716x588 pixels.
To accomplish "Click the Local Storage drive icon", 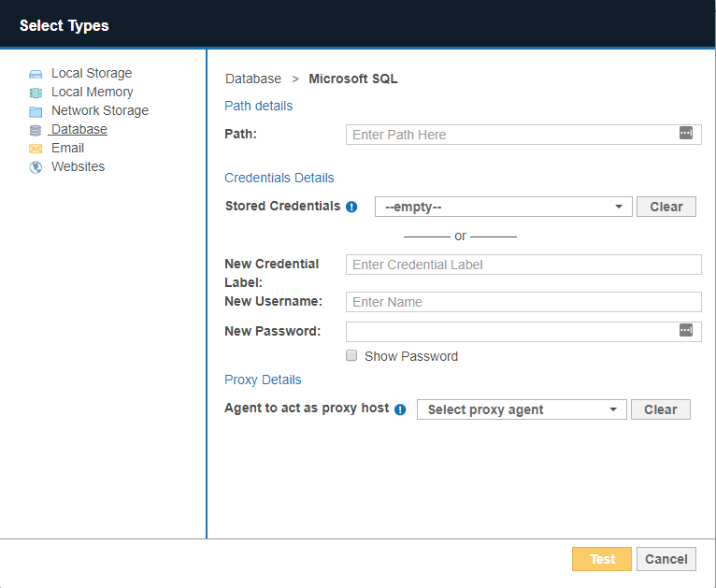I will pos(36,74).
